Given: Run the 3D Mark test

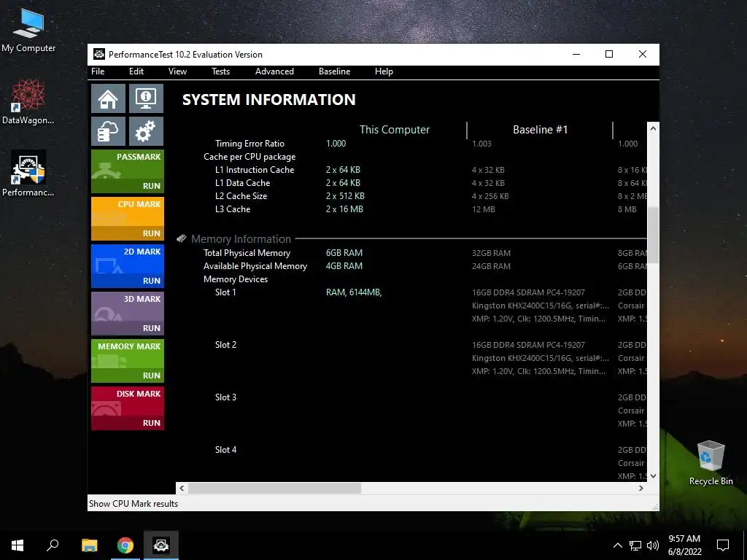Looking at the screenshot, I should (x=128, y=314).
